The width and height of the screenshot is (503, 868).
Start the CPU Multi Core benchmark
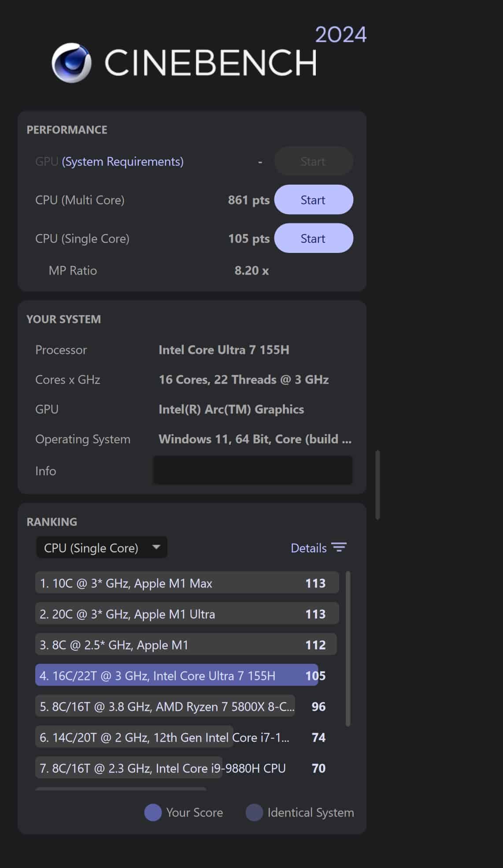313,200
